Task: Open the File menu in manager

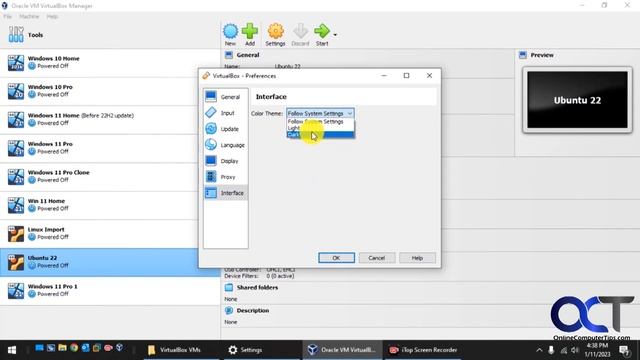Action: coord(7,16)
